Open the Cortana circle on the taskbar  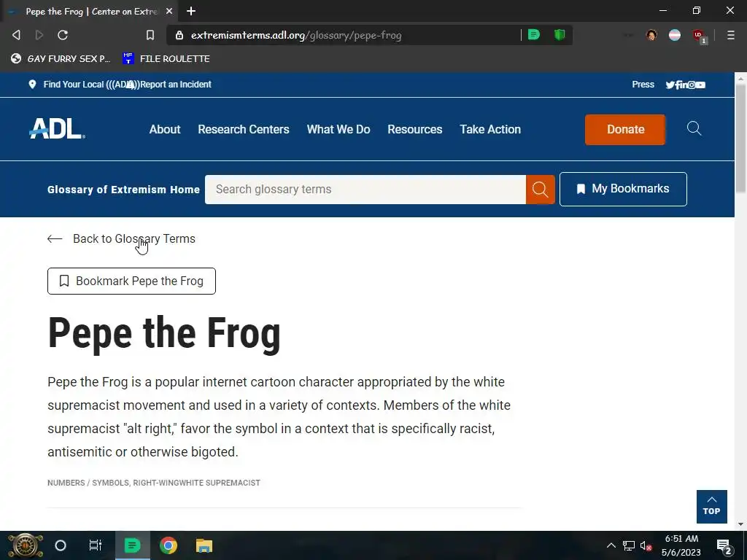pos(61,545)
